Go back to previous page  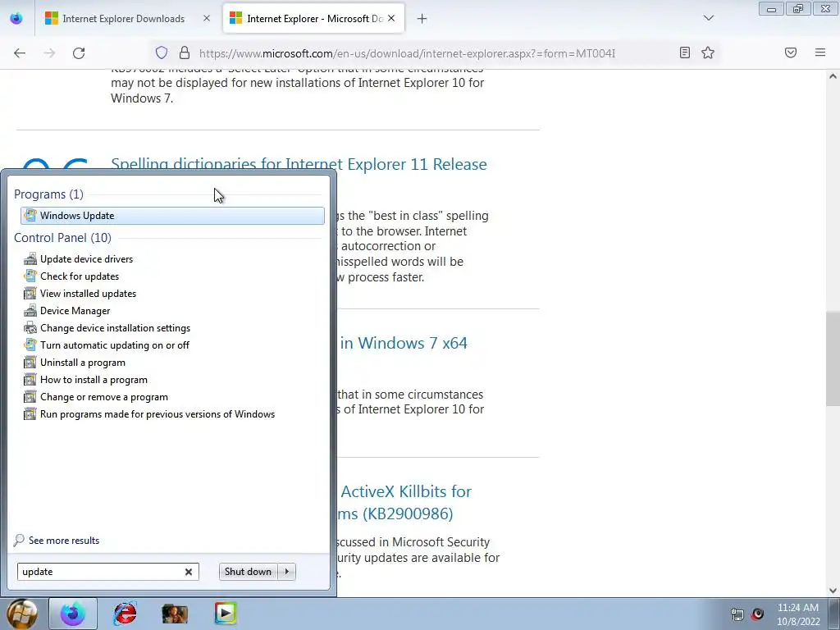[20, 53]
